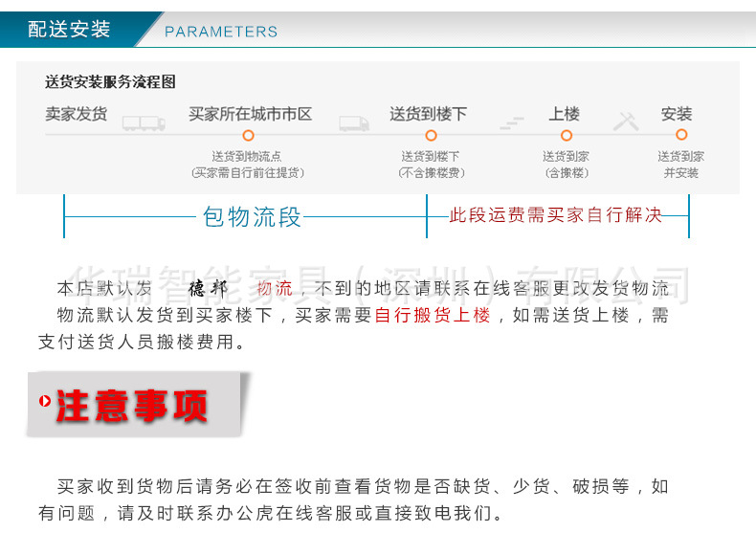The height and width of the screenshot is (555, 756).
Task: Click the small delivery van icon
Action: click(353, 122)
